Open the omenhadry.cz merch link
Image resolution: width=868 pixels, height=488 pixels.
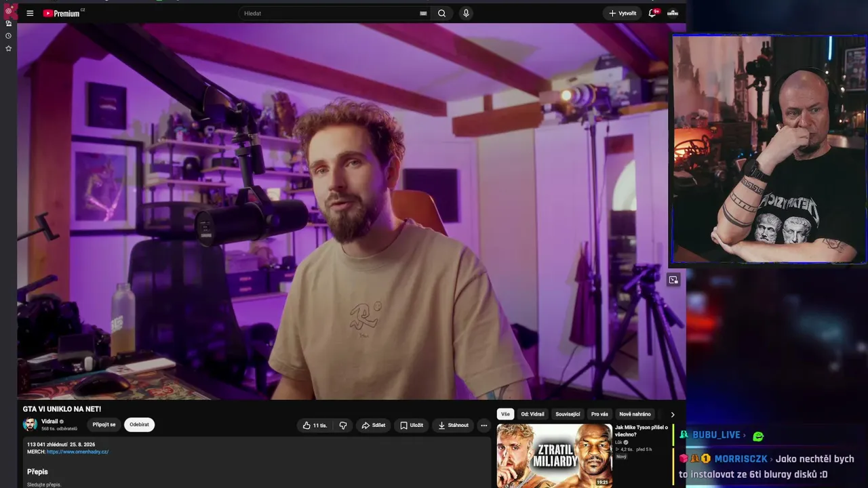pos(77,451)
